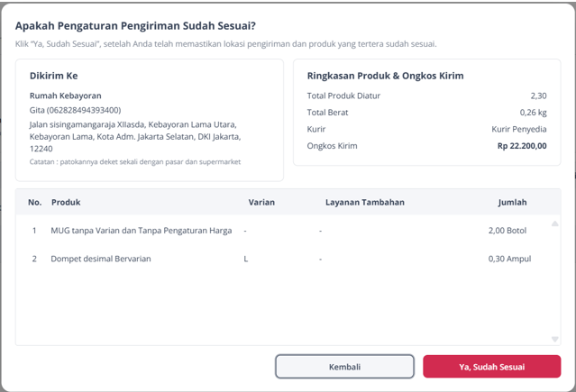Confirm with Ya, Sudah Sesuai button

[491, 366]
